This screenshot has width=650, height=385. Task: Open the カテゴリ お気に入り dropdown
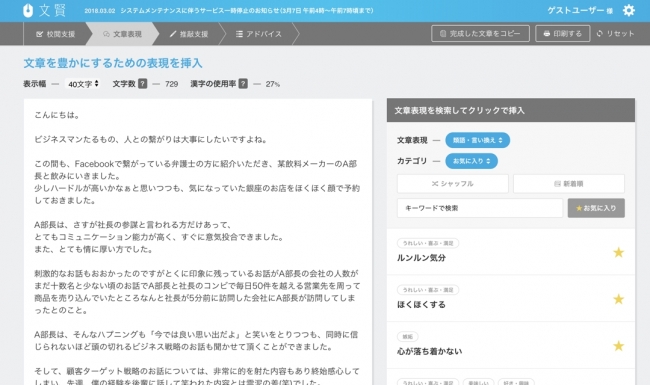471,161
